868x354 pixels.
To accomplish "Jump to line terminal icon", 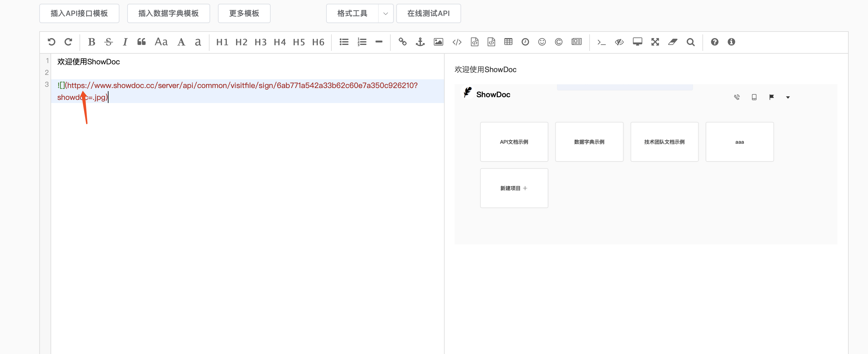I will pos(601,42).
